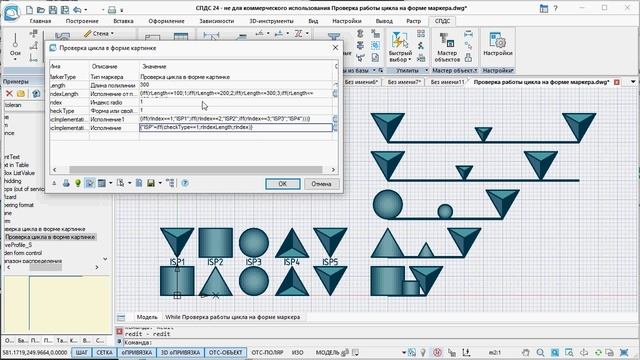Switch to the 3D-инструменты ribbon tab

tap(271, 21)
